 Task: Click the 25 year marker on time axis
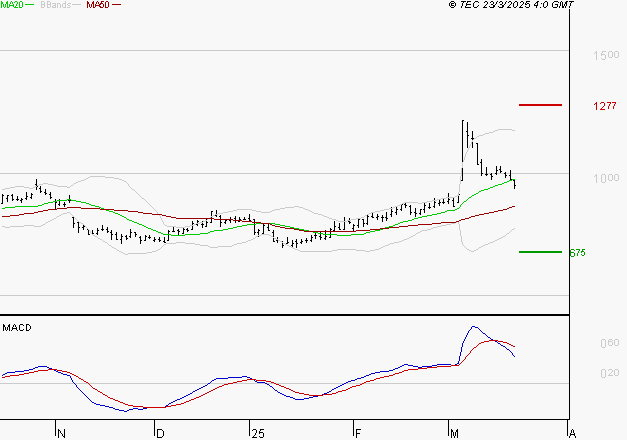coord(258,434)
